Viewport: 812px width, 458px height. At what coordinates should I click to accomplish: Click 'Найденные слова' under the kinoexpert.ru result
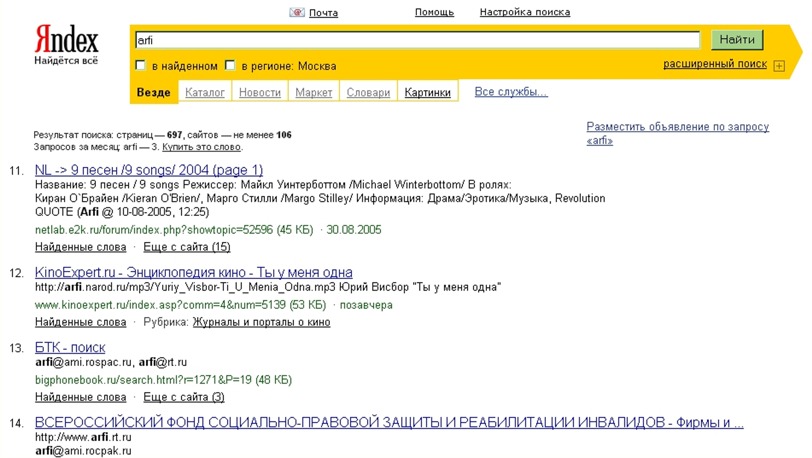pyautogui.click(x=80, y=322)
